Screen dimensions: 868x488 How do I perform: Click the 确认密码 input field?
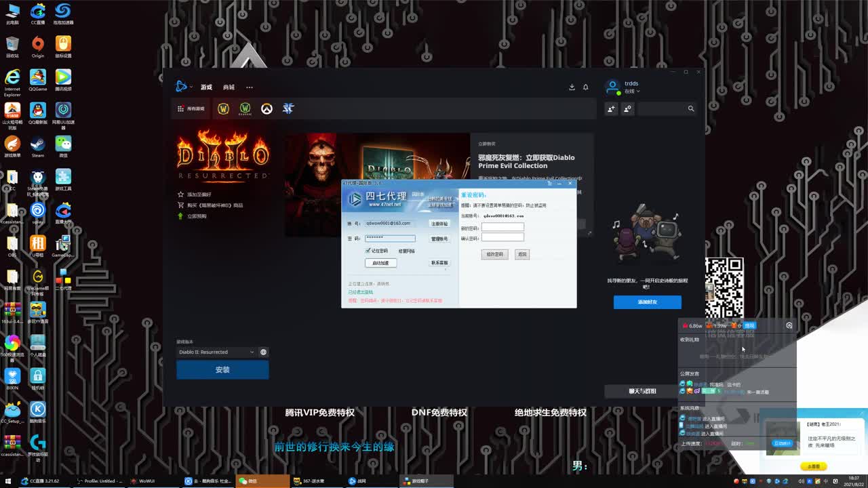[x=502, y=238]
